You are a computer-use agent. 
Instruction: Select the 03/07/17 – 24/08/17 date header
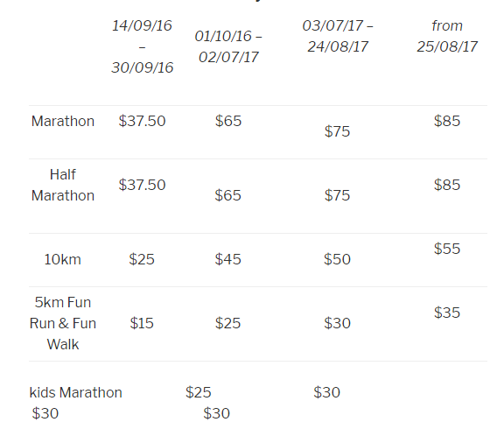click(x=338, y=36)
